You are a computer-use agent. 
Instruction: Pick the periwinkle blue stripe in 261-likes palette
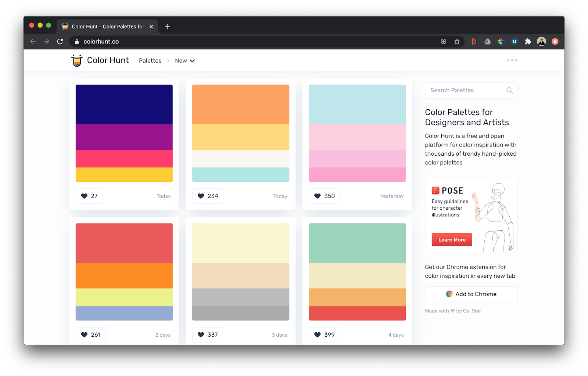coord(124,313)
